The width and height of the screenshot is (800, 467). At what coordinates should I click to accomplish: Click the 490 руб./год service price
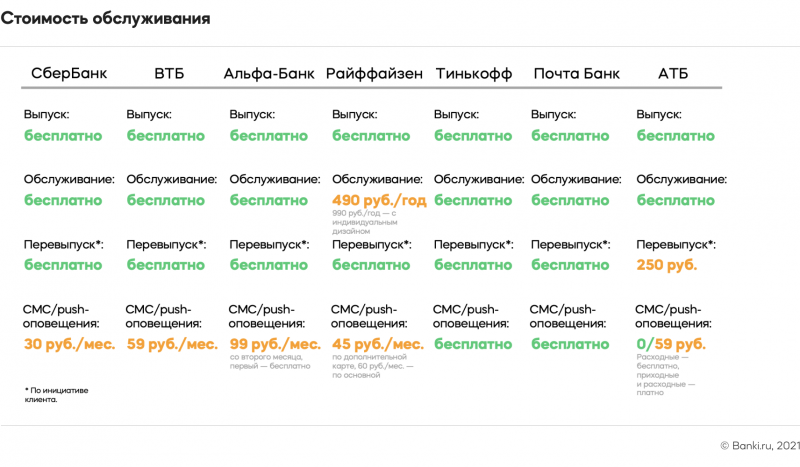click(379, 200)
